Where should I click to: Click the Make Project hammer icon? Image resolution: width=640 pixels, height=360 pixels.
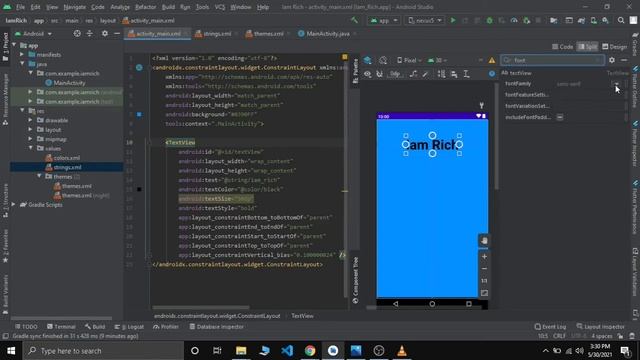(x=354, y=20)
